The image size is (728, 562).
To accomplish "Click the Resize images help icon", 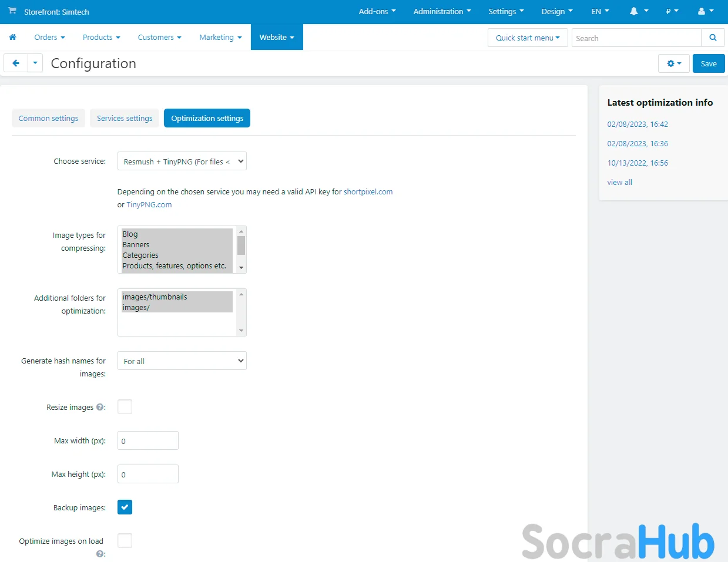I will pos(100,407).
